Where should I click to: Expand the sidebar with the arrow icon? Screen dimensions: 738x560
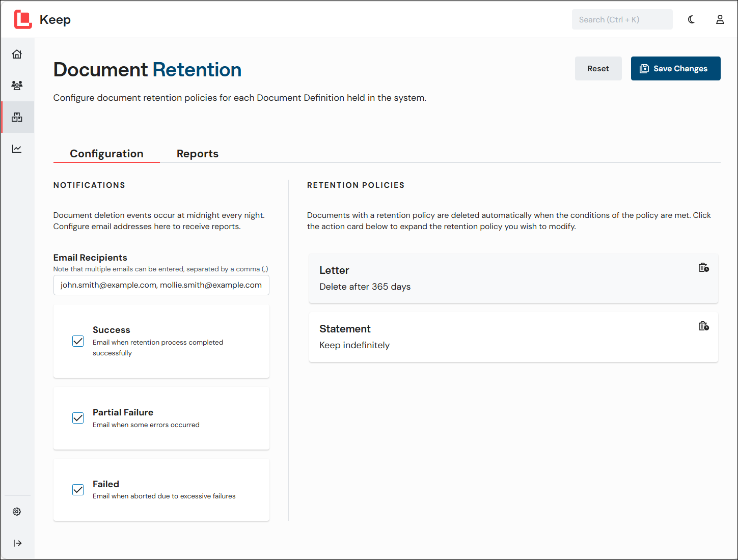click(x=17, y=543)
